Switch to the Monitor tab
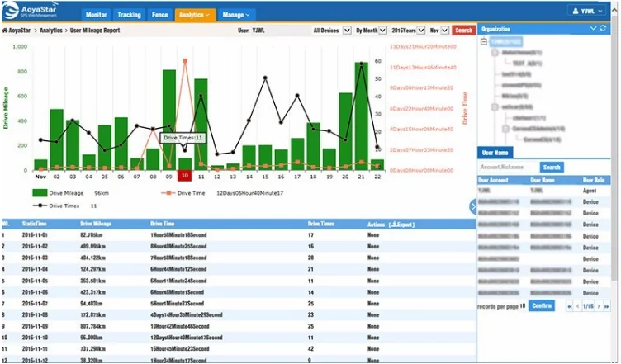Viewport: 621px width, 364px height. coord(97,14)
